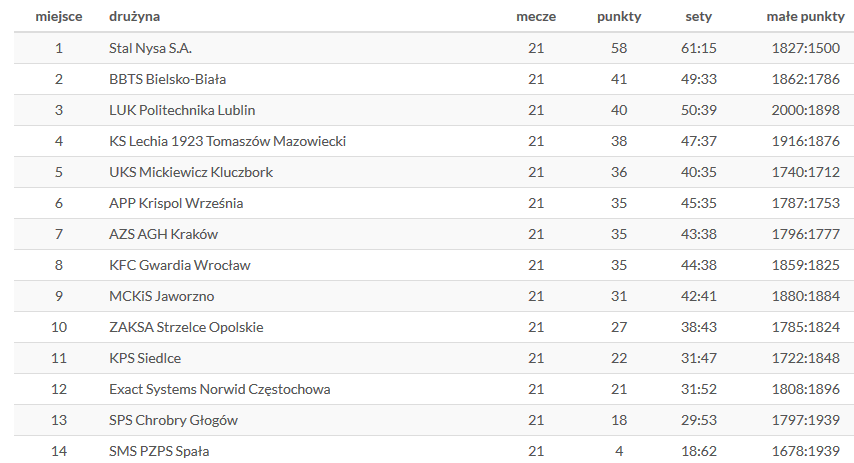Open KS Lechia 1923 Tomaszów Mazowiecki
This screenshot has width=854, height=463.
coord(228,141)
